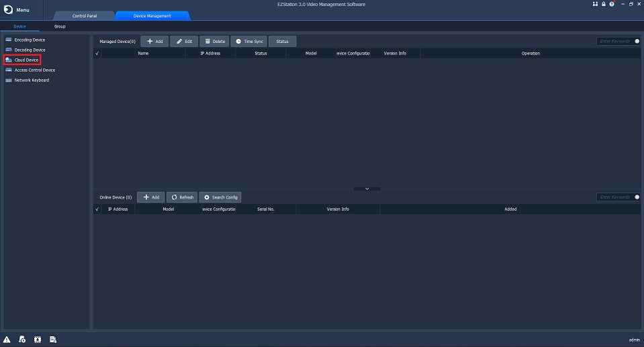Toggle select-all checkbox in Managed Device table

pos(97,53)
